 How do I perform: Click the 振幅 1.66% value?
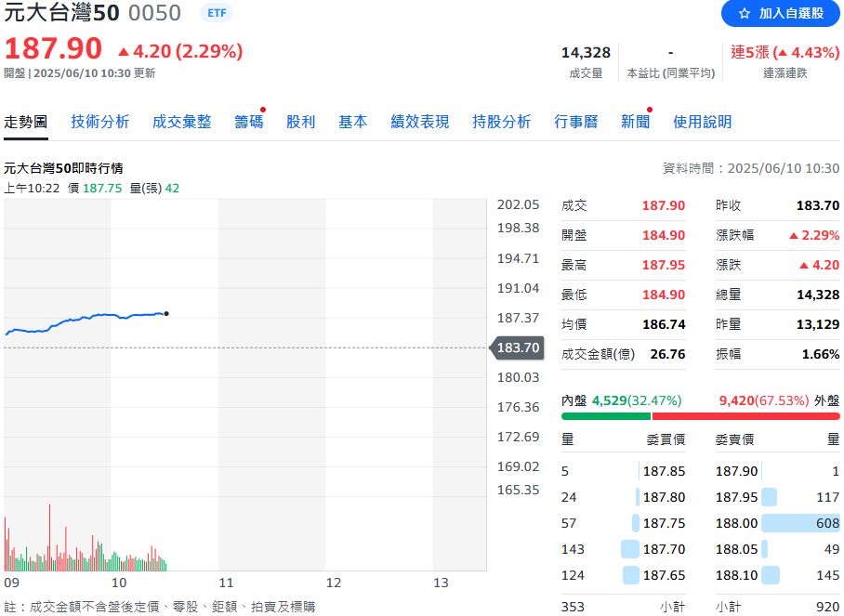tap(821, 354)
